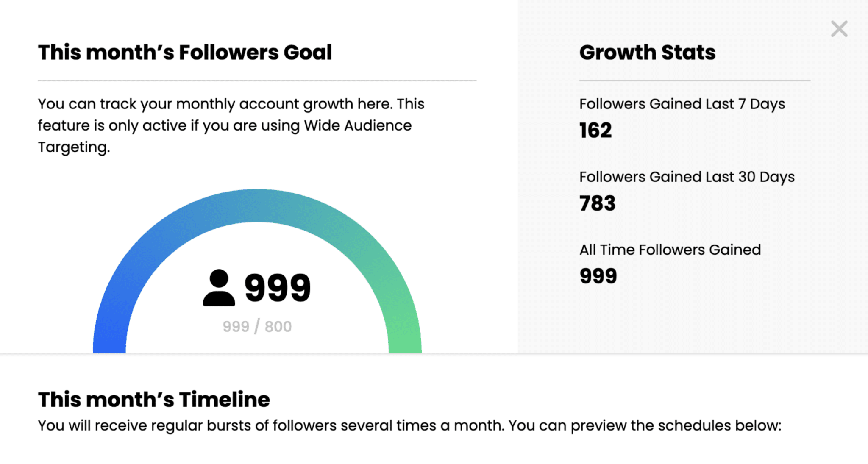
Task: Select This month's Timeline heading
Action: click(x=154, y=400)
